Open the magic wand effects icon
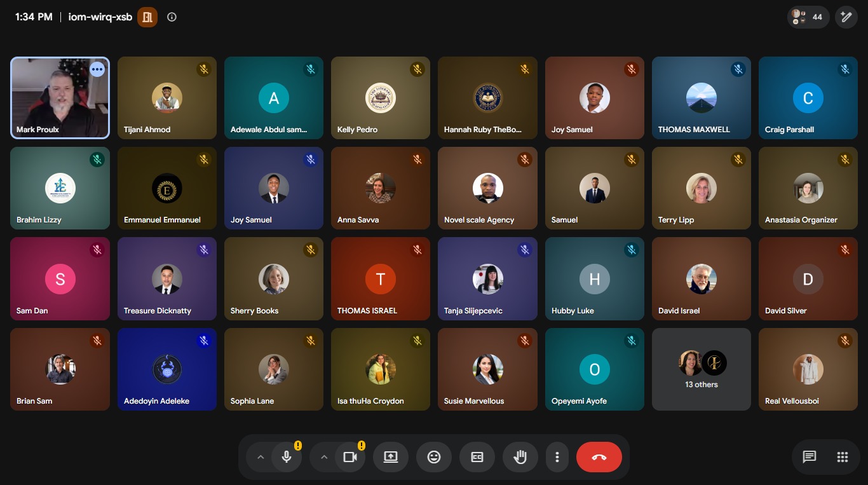Screen dimensions: 868x485 (x=846, y=17)
